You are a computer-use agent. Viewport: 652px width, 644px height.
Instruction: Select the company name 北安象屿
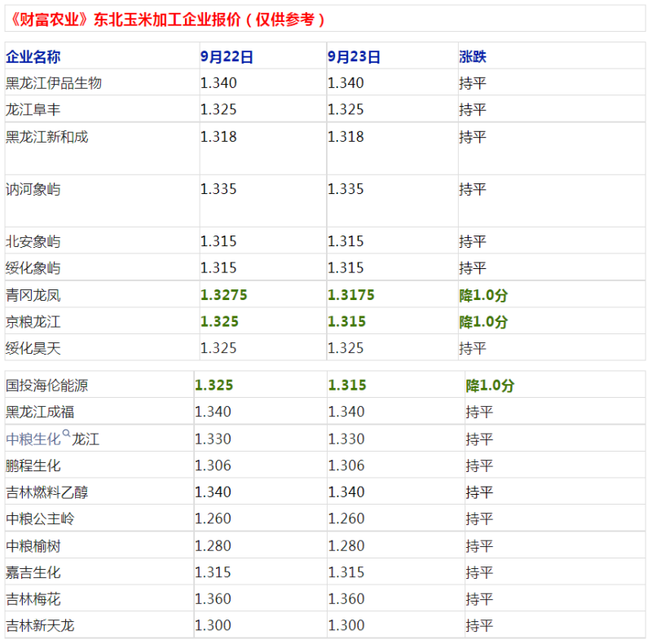point(33,242)
